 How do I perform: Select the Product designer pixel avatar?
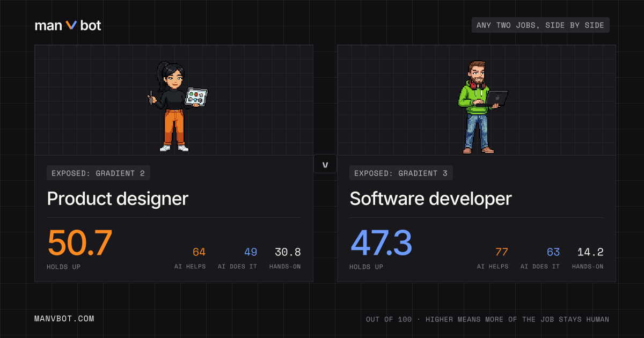pyautogui.click(x=178, y=106)
